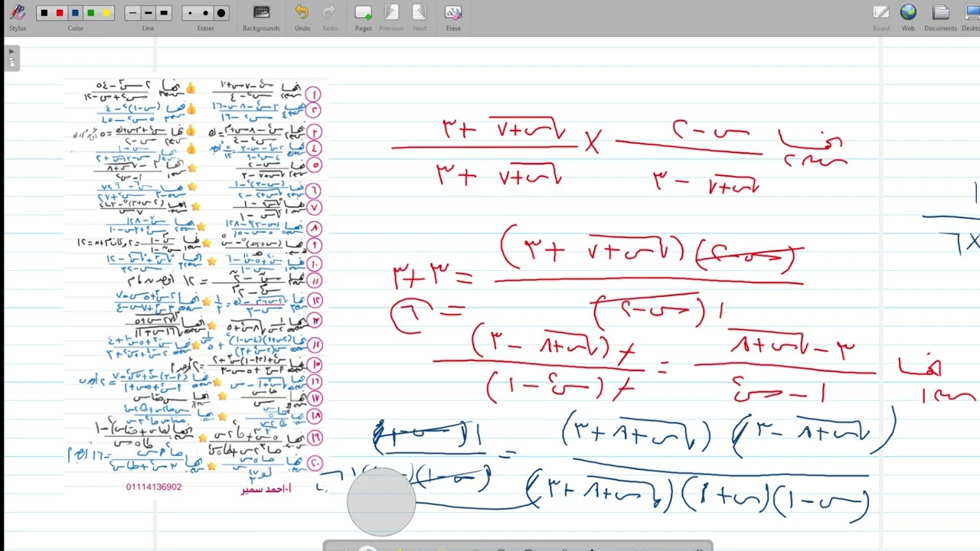Screen dimensions: 980x551
Task: Go to the Next page
Action: (x=420, y=17)
